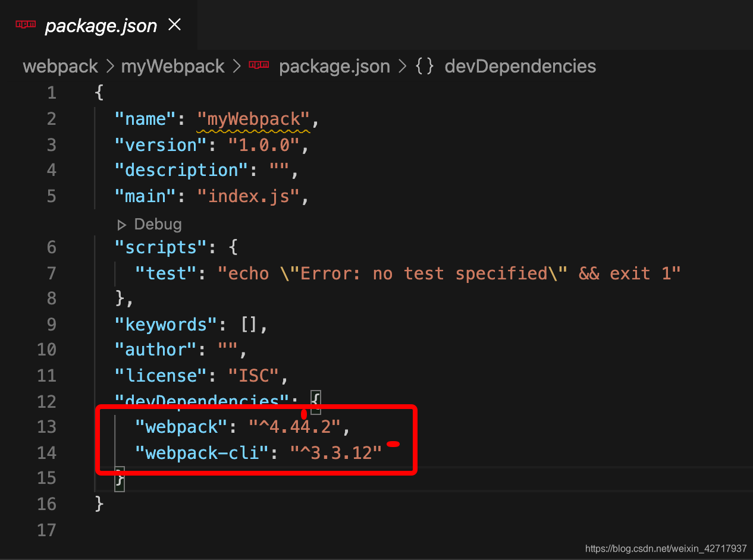Click line number 6 in gutter

click(x=52, y=247)
